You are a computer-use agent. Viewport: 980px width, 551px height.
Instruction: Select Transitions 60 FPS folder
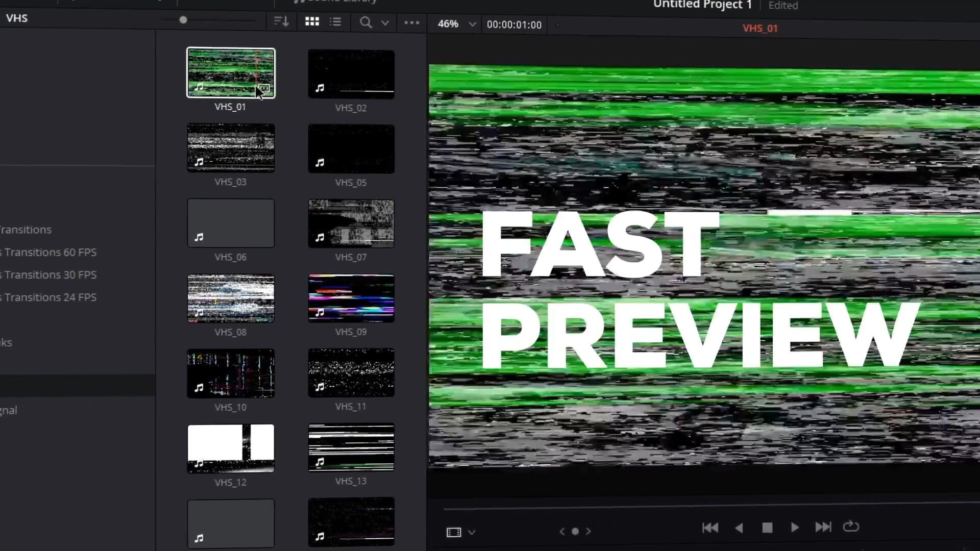pyautogui.click(x=50, y=252)
